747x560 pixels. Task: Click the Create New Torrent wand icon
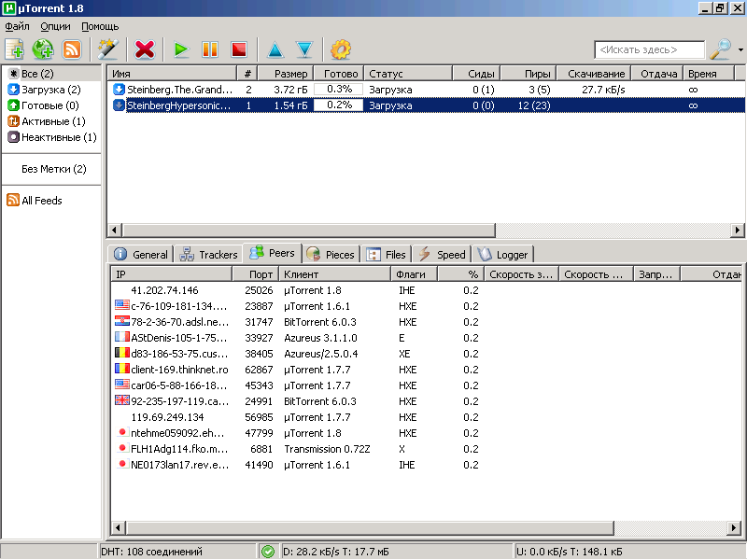(x=108, y=49)
